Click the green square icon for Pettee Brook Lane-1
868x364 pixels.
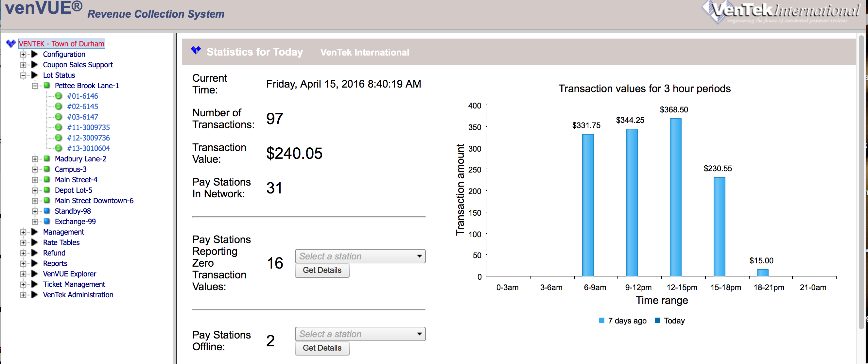point(47,85)
